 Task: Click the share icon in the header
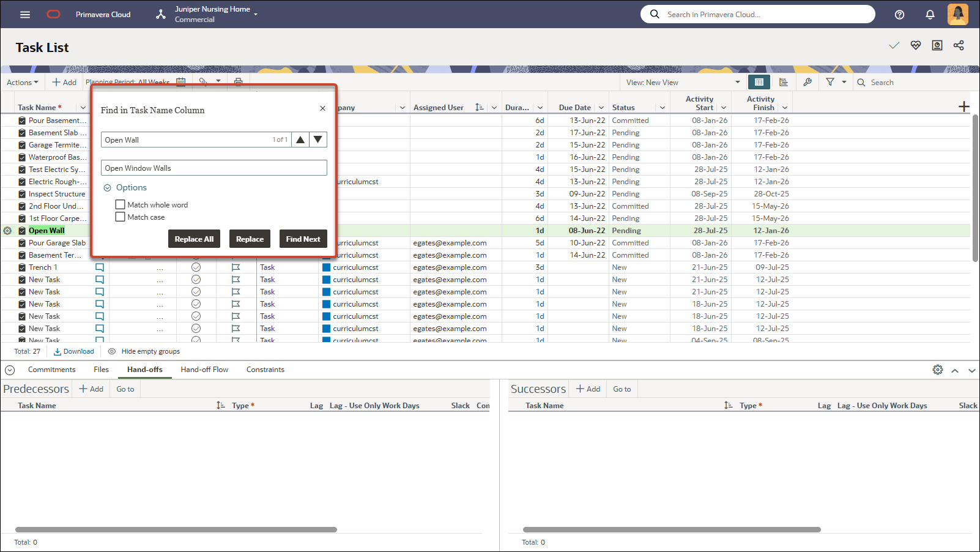click(x=959, y=45)
